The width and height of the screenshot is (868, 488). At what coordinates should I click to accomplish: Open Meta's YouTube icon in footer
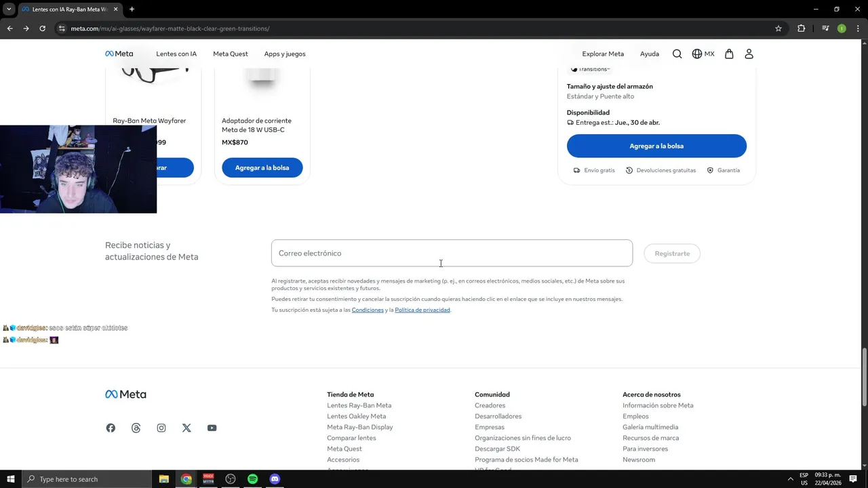coord(212,428)
